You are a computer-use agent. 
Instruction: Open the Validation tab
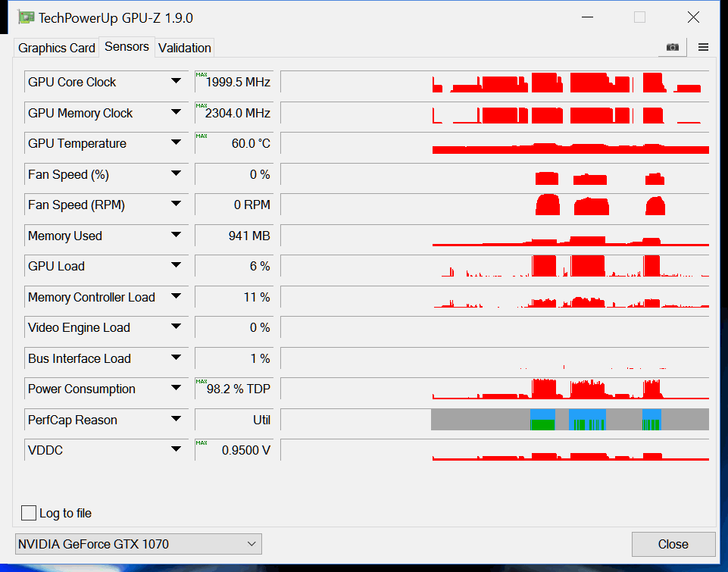tap(184, 48)
